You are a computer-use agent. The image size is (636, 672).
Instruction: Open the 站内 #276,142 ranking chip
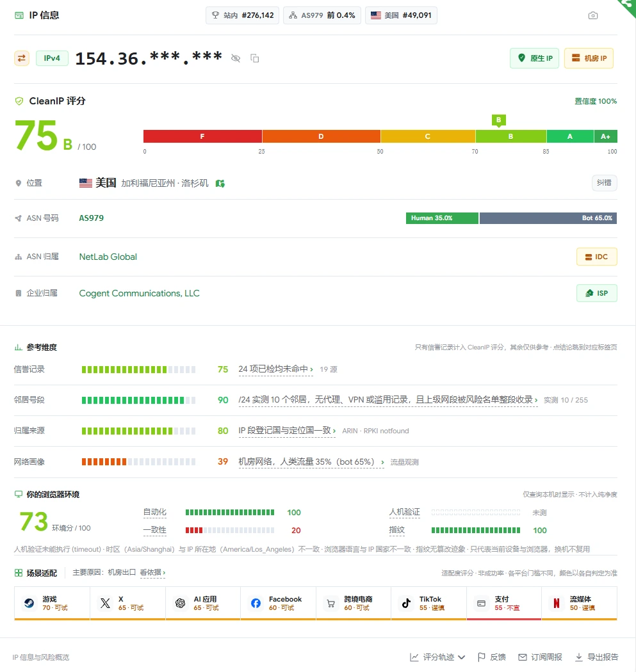click(x=242, y=15)
